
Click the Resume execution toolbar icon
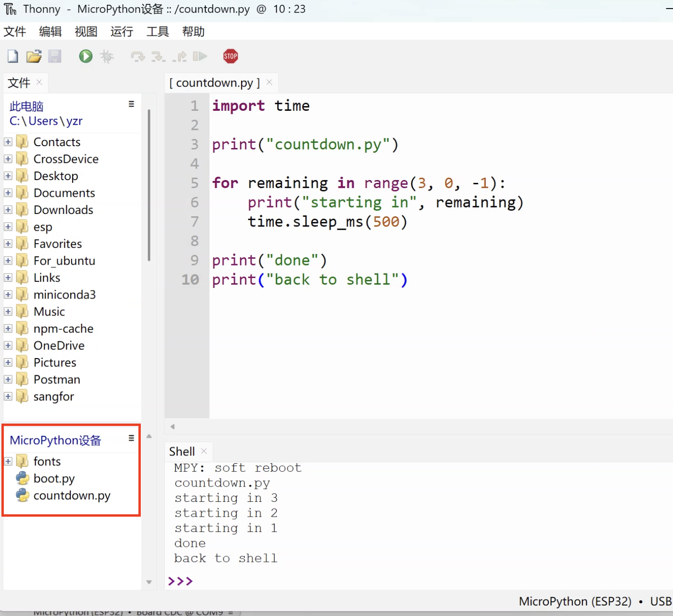tap(200, 56)
